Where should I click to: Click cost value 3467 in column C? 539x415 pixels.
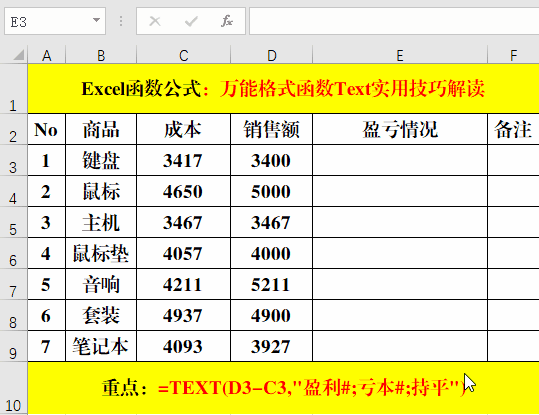pos(184,222)
